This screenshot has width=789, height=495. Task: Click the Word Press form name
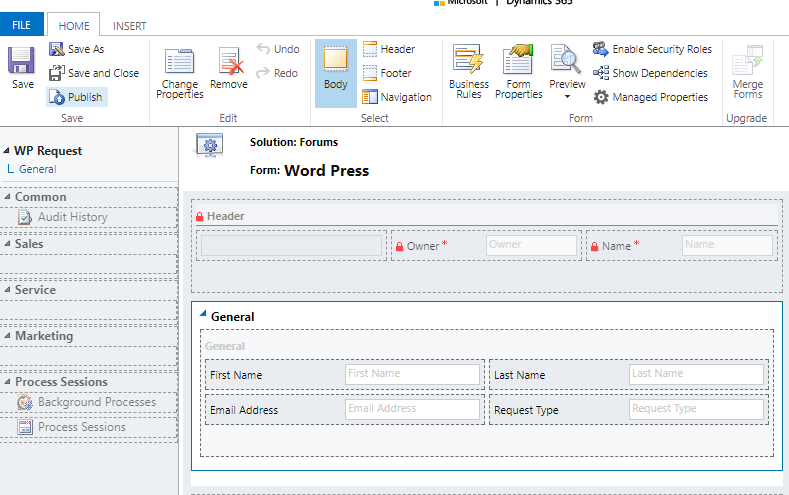327,171
